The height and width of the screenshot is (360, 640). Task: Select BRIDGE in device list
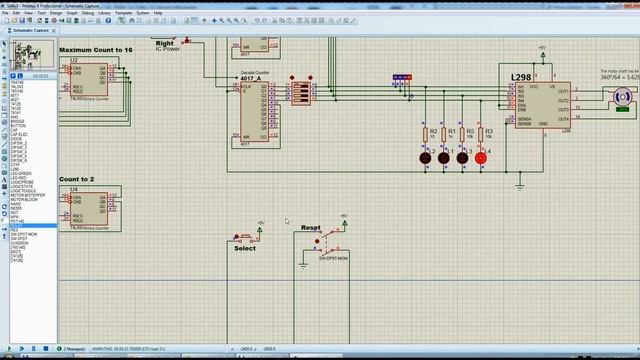coord(18,122)
